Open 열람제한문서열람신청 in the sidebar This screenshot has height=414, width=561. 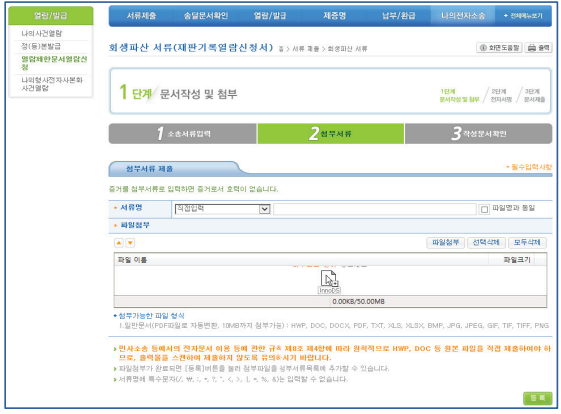(54, 63)
